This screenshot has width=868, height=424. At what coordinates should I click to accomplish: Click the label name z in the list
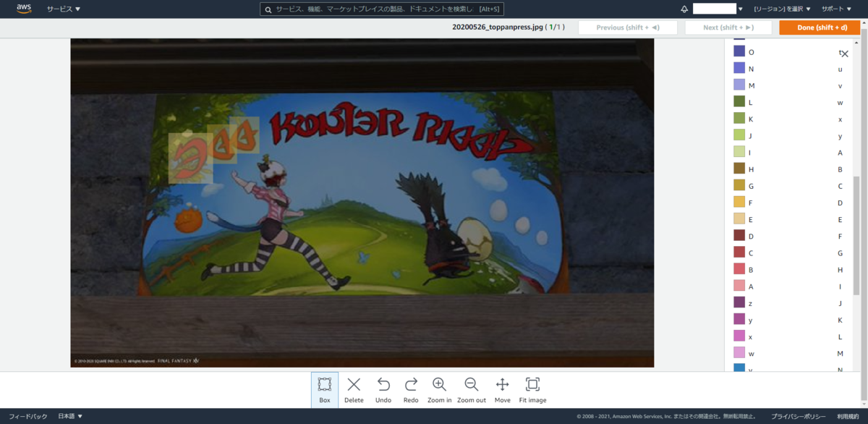(x=751, y=303)
